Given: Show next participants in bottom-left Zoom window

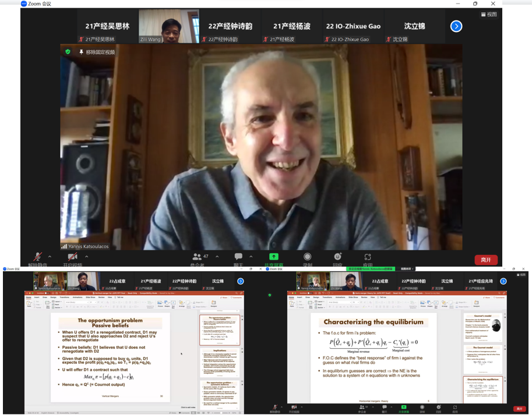Looking at the screenshot, I should point(241,281).
